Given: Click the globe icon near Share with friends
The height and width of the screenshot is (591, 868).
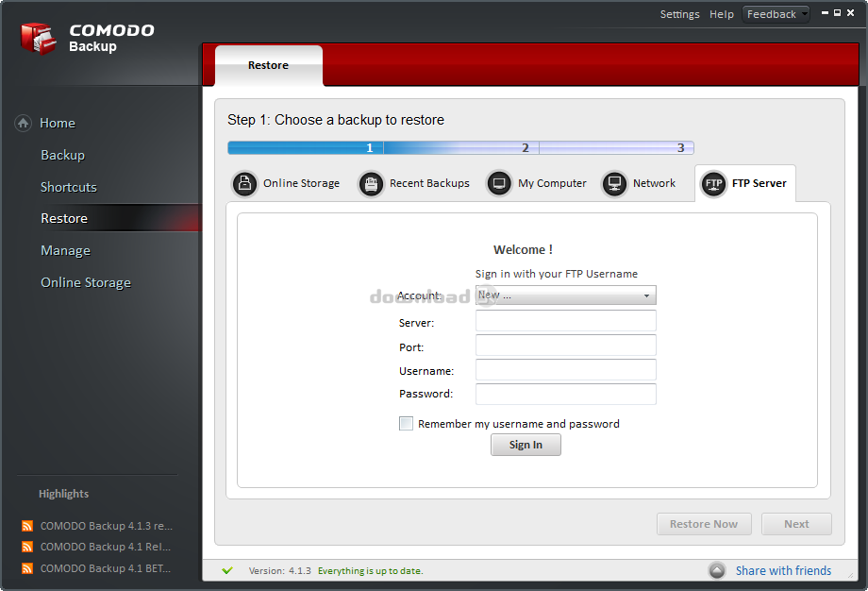Looking at the screenshot, I should pyautogui.click(x=717, y=570).
